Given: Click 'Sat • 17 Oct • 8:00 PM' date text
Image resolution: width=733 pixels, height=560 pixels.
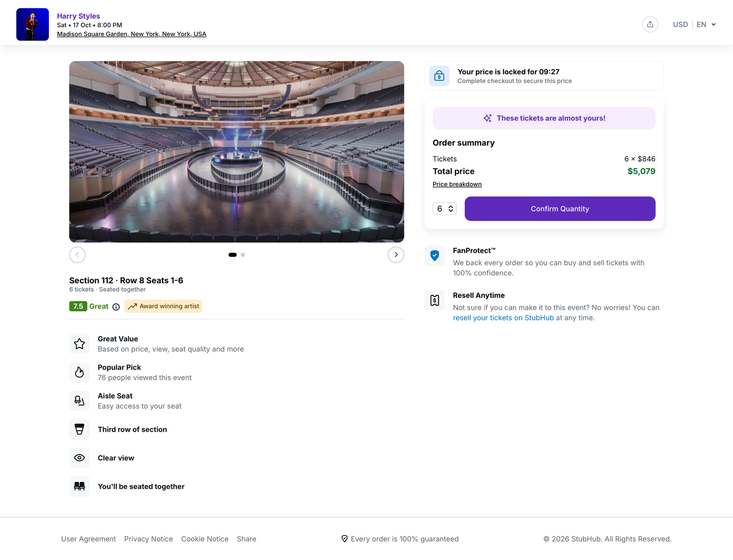Looking at the screenshot, I should pos(90,25).
